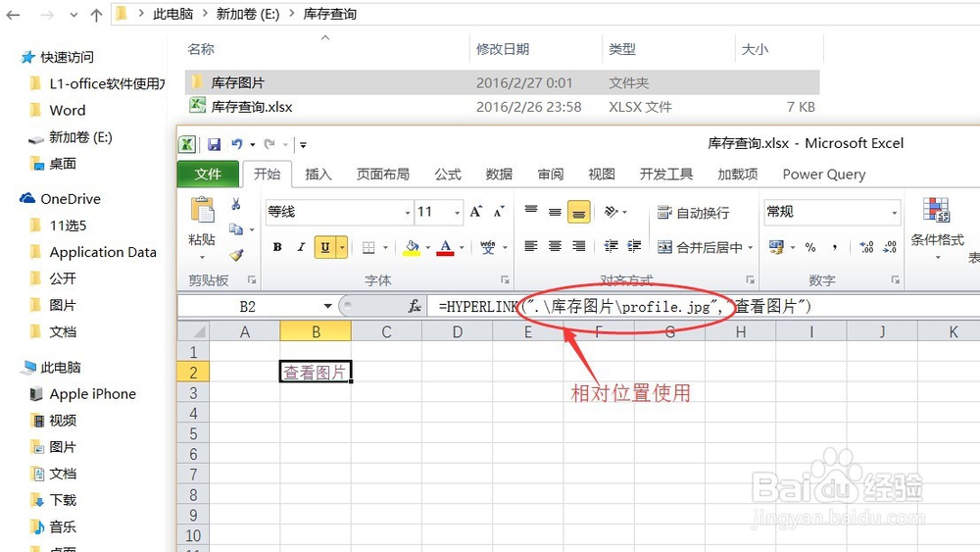Click the Name Box showing B2
This screenshot has height=552, width=980.
(x=250, y=306)
